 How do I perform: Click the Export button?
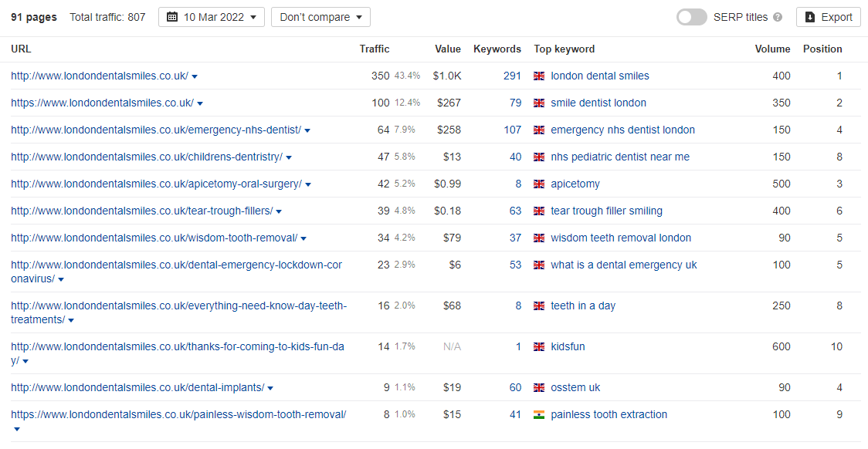click(x=828, y=17)
